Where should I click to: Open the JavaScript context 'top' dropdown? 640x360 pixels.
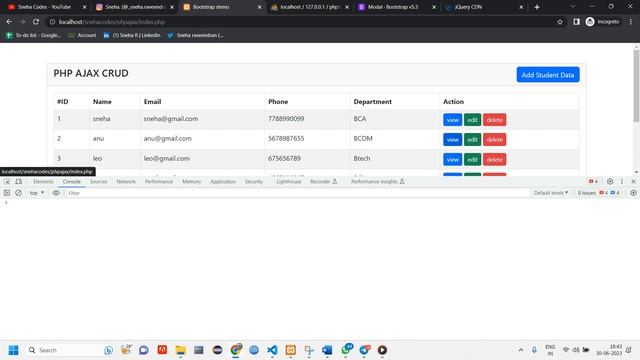(x=36, y=193)
